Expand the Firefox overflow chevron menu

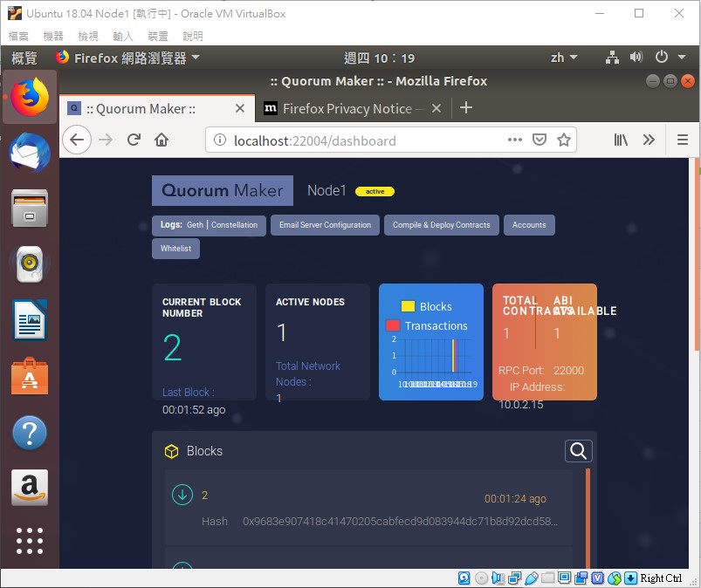[x=649, y=140]
